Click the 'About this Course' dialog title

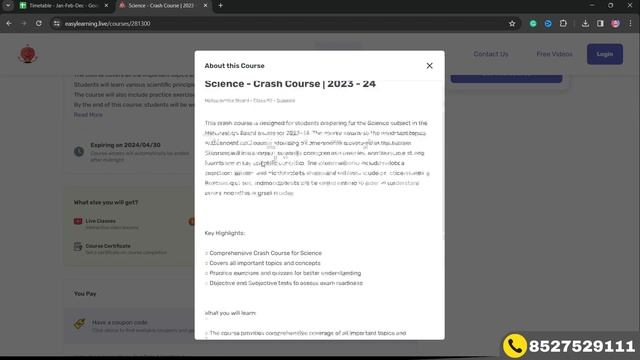234,66
